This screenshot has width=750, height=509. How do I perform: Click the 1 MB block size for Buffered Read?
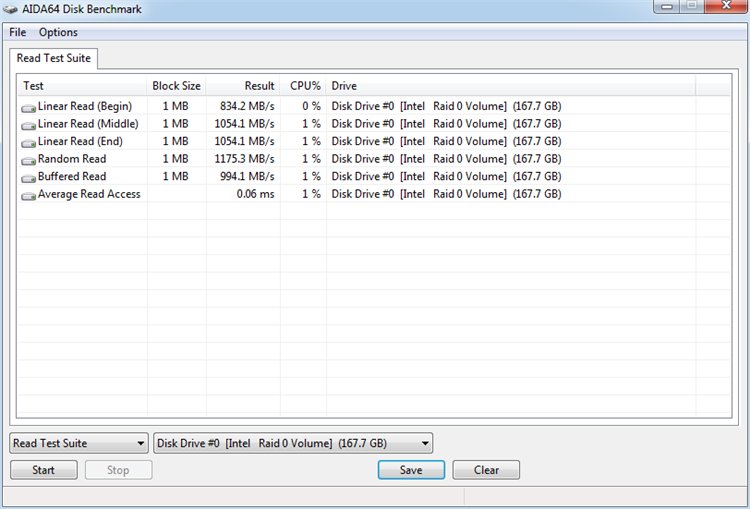(176, 176)
